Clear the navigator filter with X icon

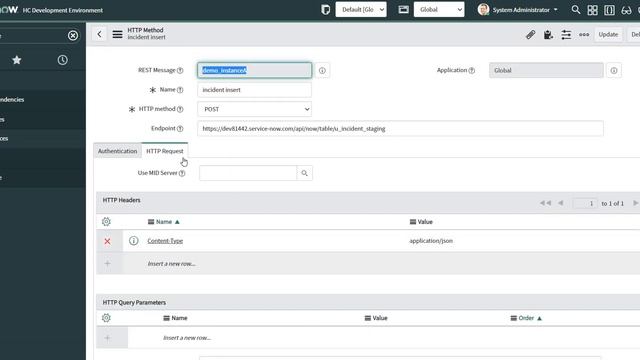[73, 36]
